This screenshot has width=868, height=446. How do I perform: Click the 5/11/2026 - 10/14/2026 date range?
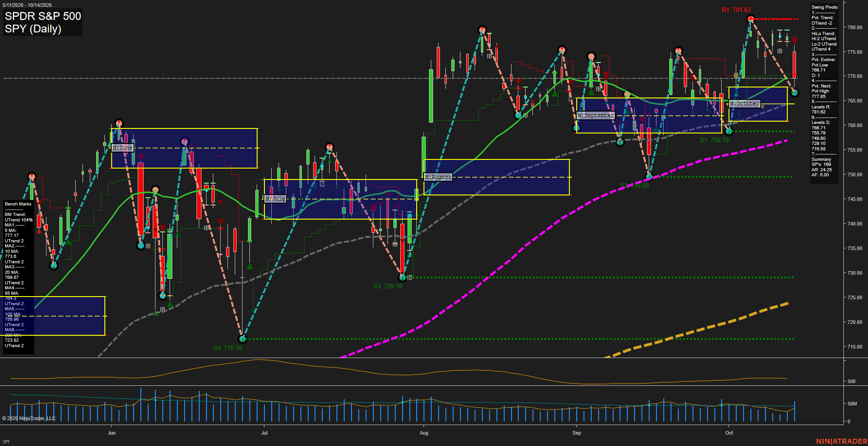27,5
